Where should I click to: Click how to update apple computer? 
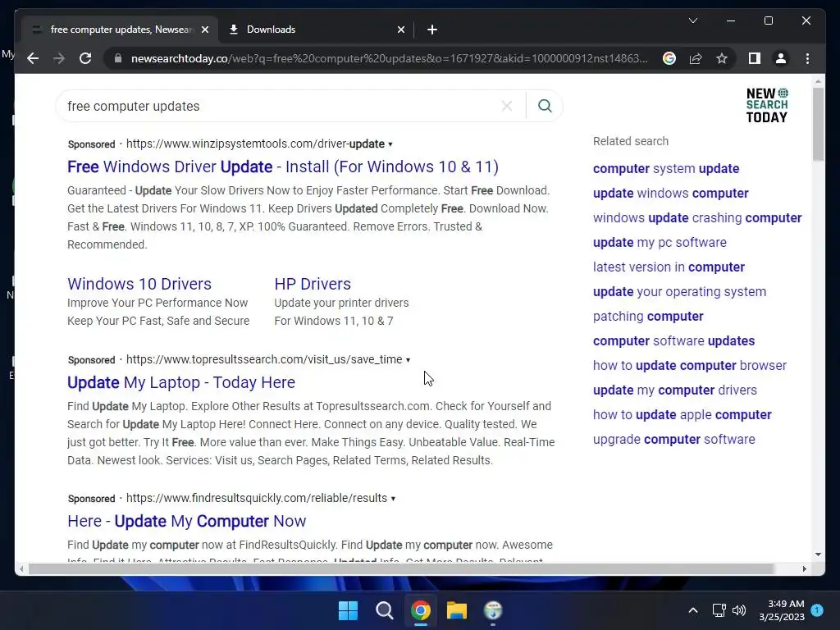[682, 415]
